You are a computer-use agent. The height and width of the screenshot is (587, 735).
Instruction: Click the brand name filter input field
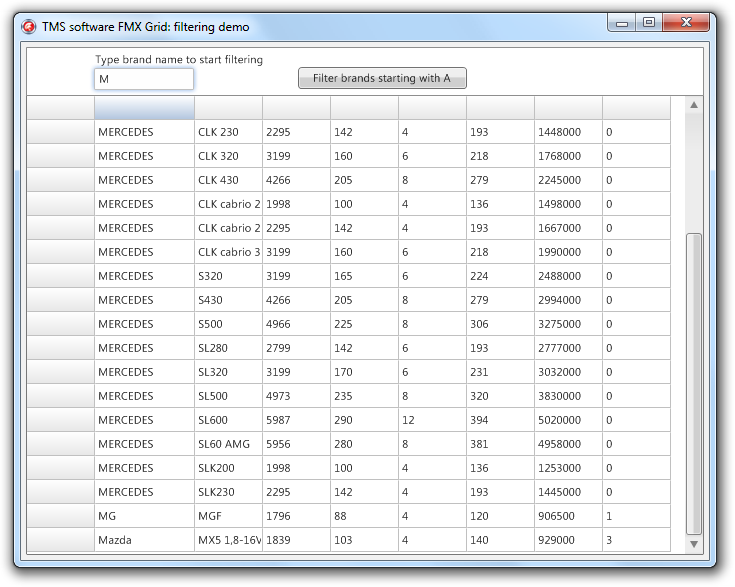click(144, 79)
